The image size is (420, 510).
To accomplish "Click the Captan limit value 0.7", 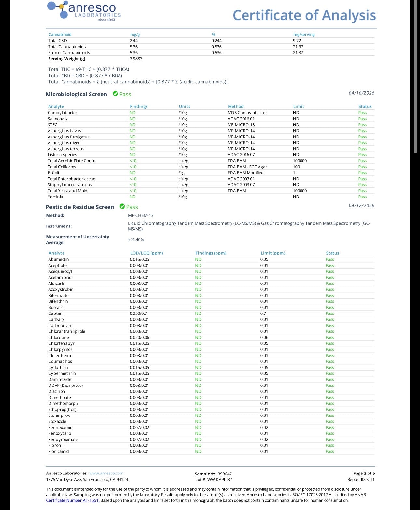I will click(263, 313).
